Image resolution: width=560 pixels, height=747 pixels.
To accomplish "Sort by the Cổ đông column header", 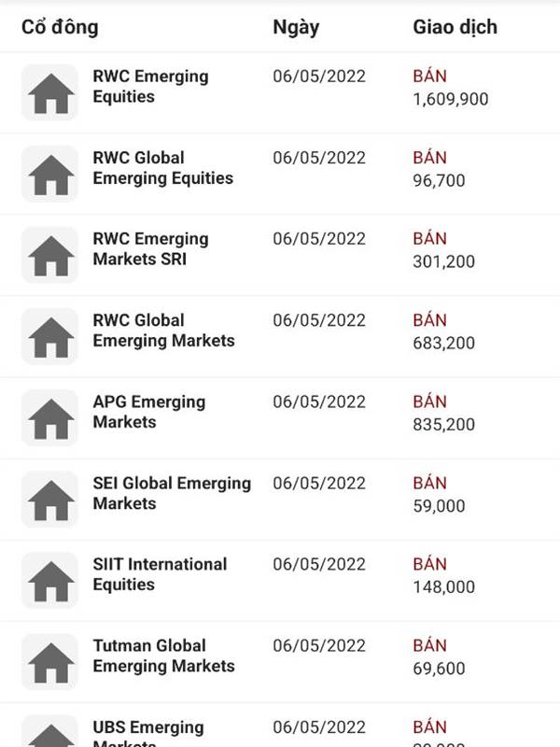I will click(60, 27).
